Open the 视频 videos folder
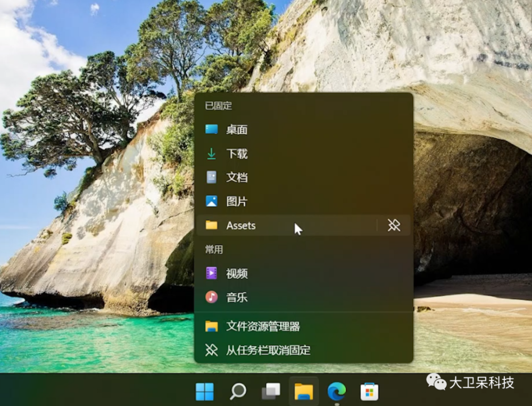The height and width of the screenshot is (406, 532). point(237,274)
